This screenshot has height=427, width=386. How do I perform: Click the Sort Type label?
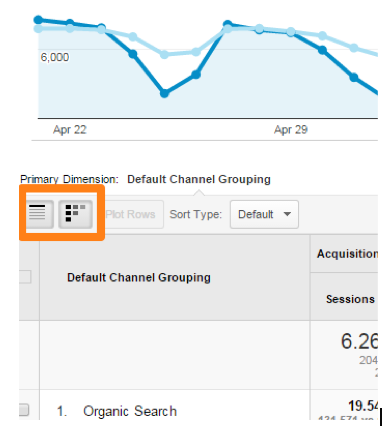point(196,214)
